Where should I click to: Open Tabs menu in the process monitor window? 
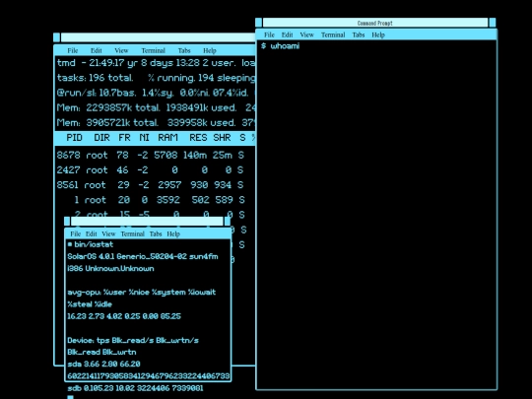tap(184, 50)
